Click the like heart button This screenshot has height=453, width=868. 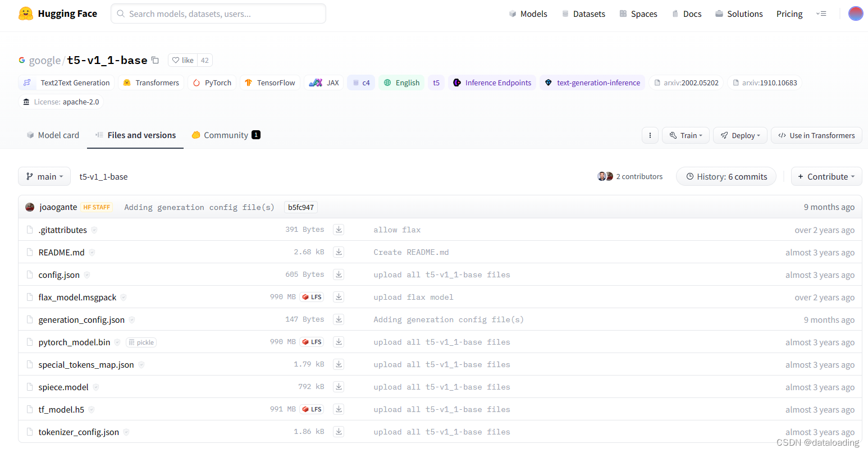(x=182, y=60)
